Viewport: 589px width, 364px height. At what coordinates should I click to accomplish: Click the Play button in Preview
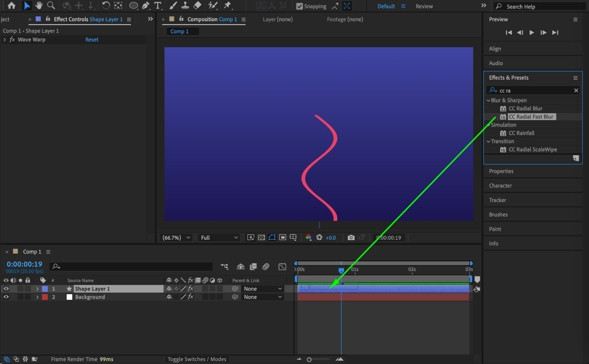(532, 32)
